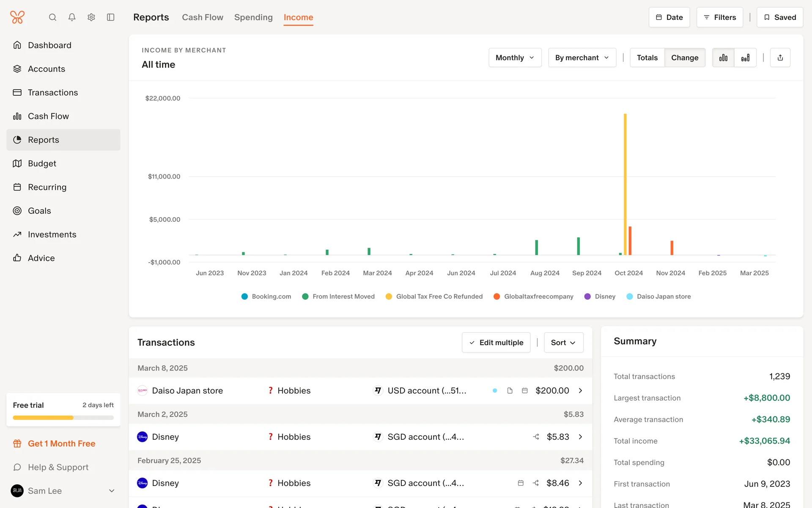Toggle Globaltaxfreecompany legend series

tap(538, 296)
